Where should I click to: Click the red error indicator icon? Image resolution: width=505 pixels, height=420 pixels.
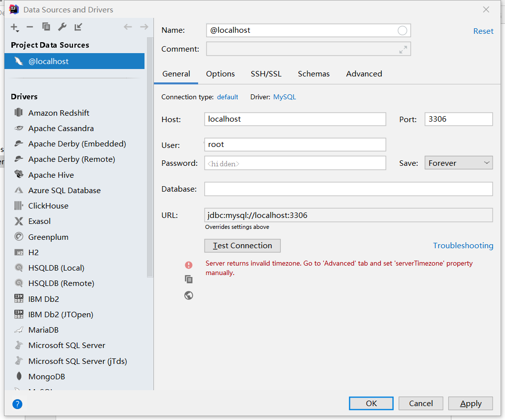click(x=189, y=265)
